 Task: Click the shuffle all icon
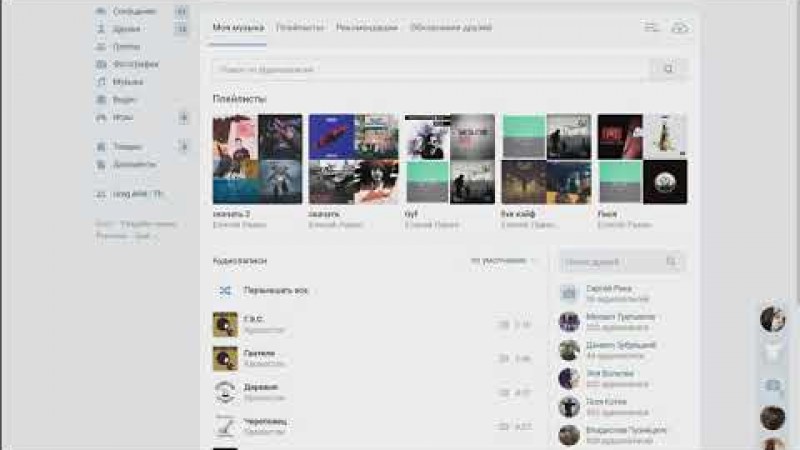pyautogui.click(x=225, y=290)
